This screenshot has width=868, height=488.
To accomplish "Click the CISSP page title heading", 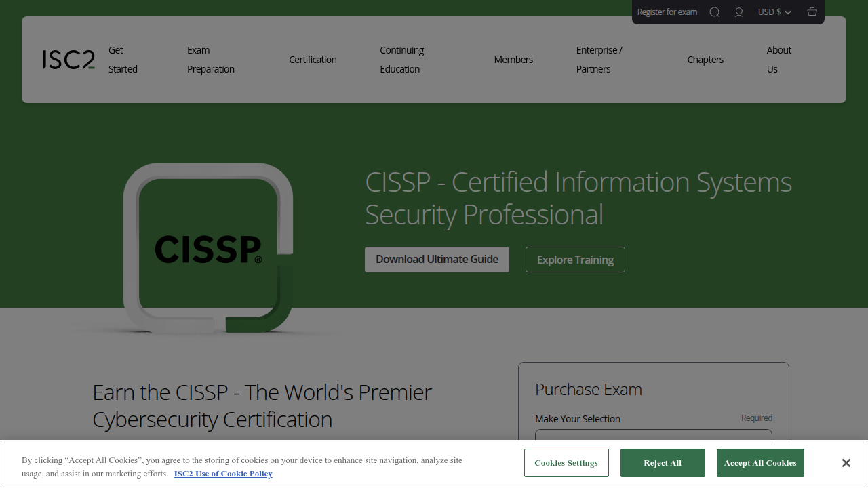I will click(x=578, y=199).
